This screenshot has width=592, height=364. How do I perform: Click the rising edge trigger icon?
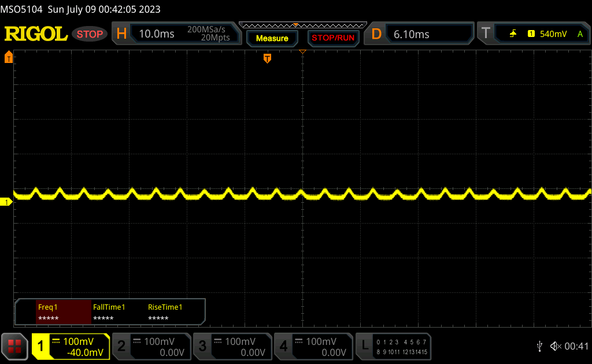(513, 34)
